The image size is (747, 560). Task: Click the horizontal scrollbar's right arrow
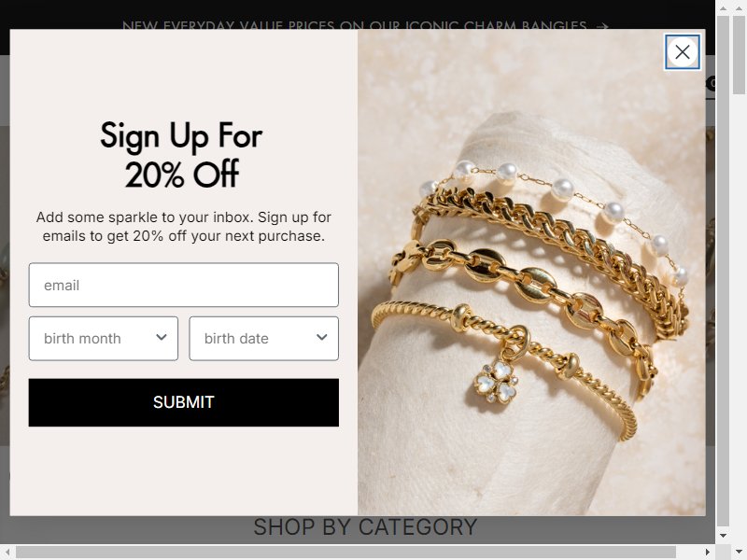[x=708, y=552]
